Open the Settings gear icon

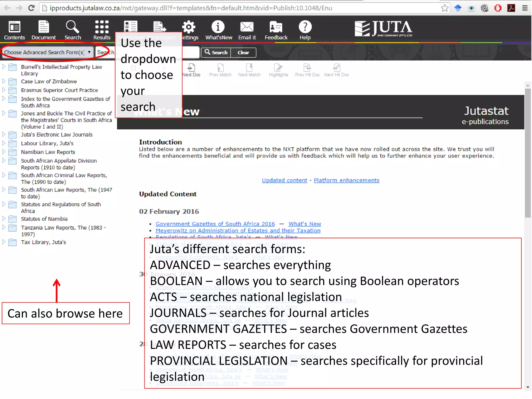(189, 30)
